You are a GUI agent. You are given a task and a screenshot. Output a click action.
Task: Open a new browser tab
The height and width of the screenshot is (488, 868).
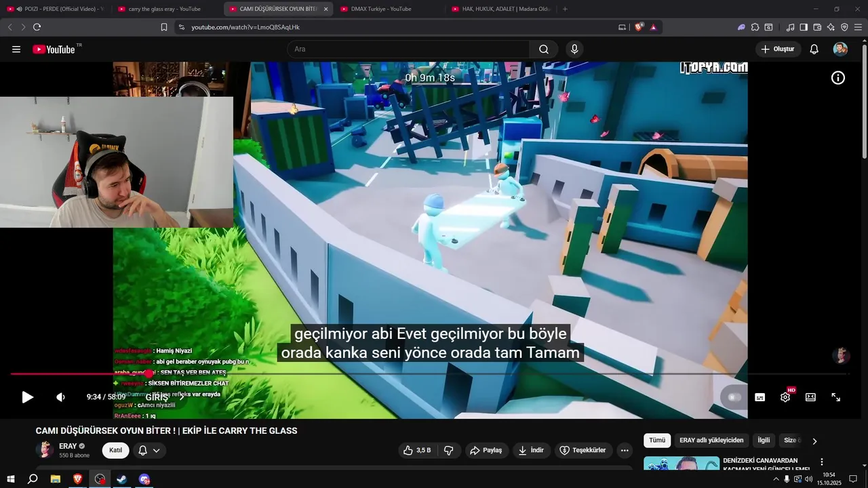click(x=565, y=9)
